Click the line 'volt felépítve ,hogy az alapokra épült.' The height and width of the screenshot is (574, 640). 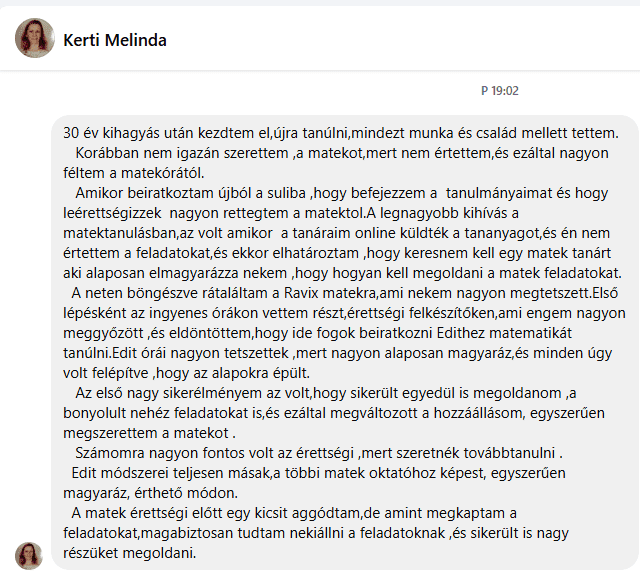(x=187, y=373)
